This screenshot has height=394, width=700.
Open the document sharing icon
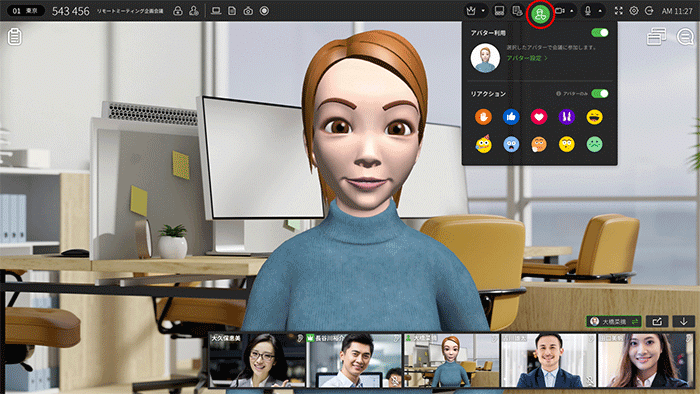[232, 11]
